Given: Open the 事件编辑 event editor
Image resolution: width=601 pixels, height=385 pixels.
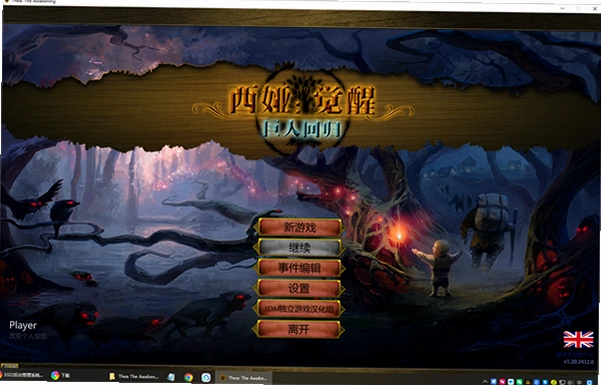Looking at the screenshot, I should pos(299,268).
